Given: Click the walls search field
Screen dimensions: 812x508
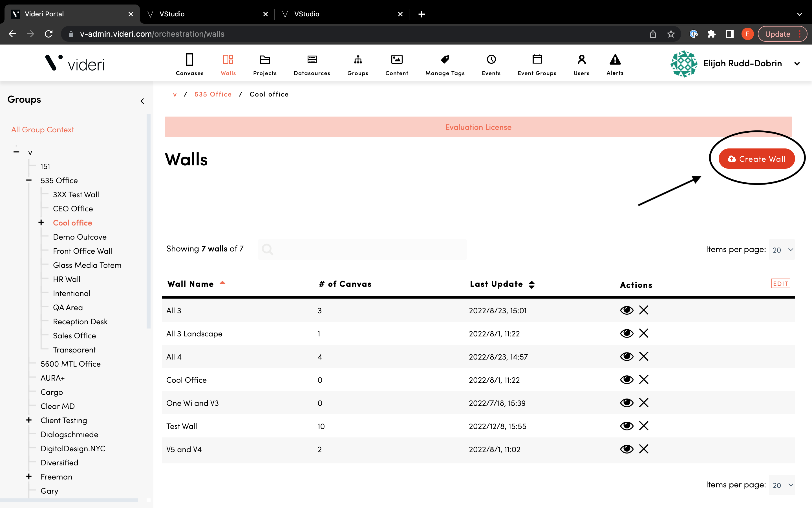Looking at the screenshot, I should 362,249.
